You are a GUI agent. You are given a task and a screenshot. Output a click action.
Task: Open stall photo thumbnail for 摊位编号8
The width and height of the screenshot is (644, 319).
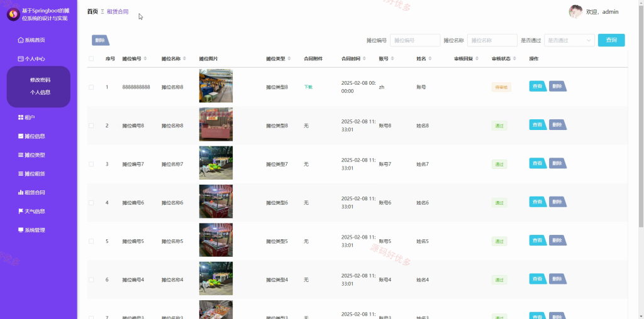point(216,124)
